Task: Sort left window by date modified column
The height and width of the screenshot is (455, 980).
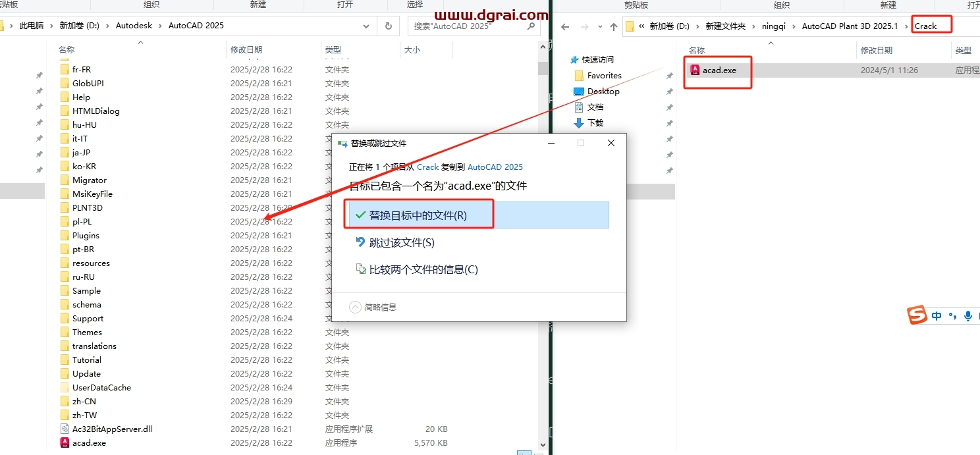Action: click(x=246, y=49)
